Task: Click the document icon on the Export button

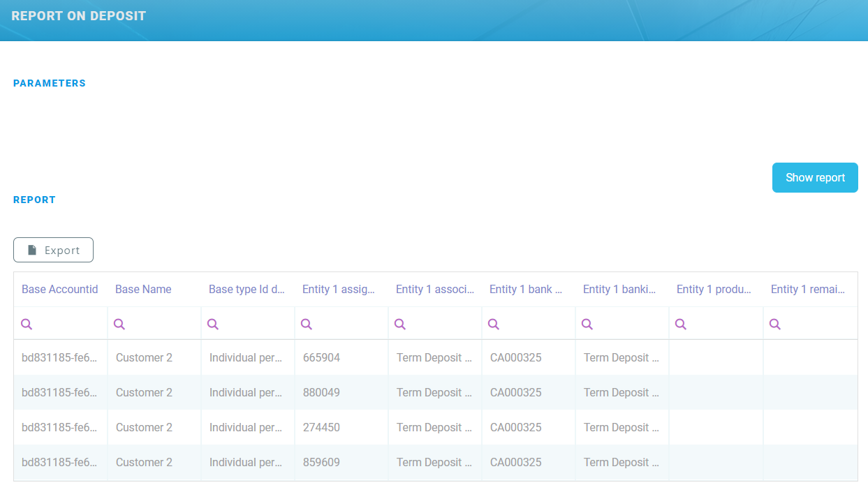Action: pos(33,249)
